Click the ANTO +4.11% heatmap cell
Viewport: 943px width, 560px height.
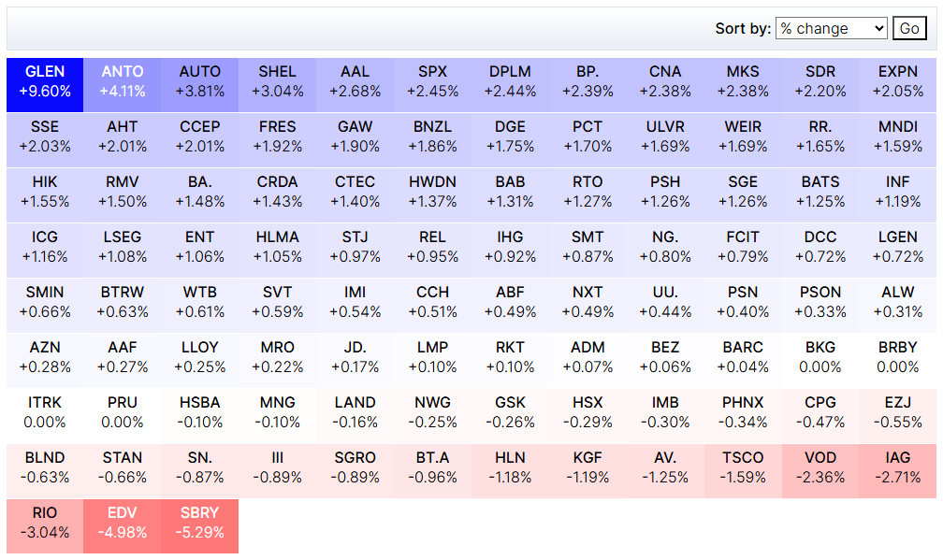(123, 82)
